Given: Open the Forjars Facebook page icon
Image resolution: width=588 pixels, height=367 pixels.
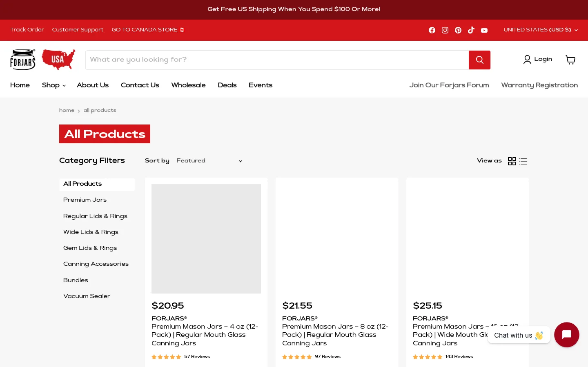Looking at the screenshot, I should click(x=432, y=30).
